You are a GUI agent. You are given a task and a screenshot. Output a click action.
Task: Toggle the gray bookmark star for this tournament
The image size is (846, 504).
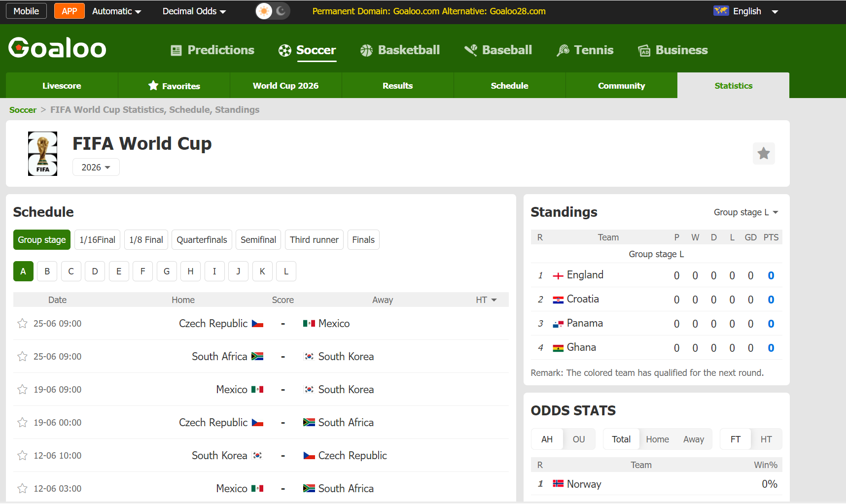tap(764, 153)
